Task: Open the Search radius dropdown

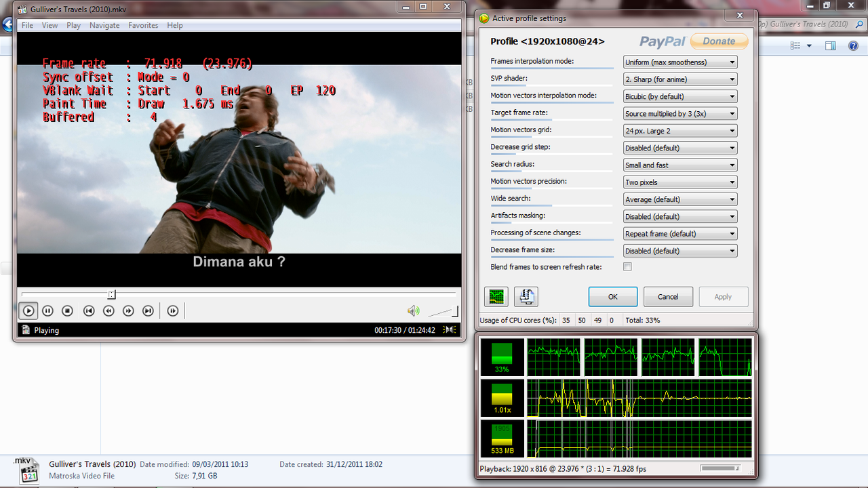Action: [680, 165]
